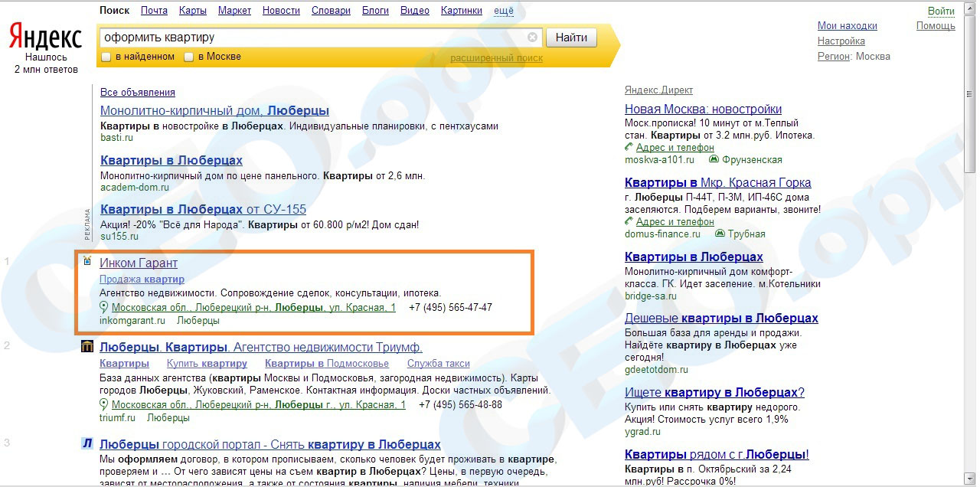This screenshot has height=487, width=980.
Task: Click the inkomgarant.ru domain text
Action: pos(132,321)
